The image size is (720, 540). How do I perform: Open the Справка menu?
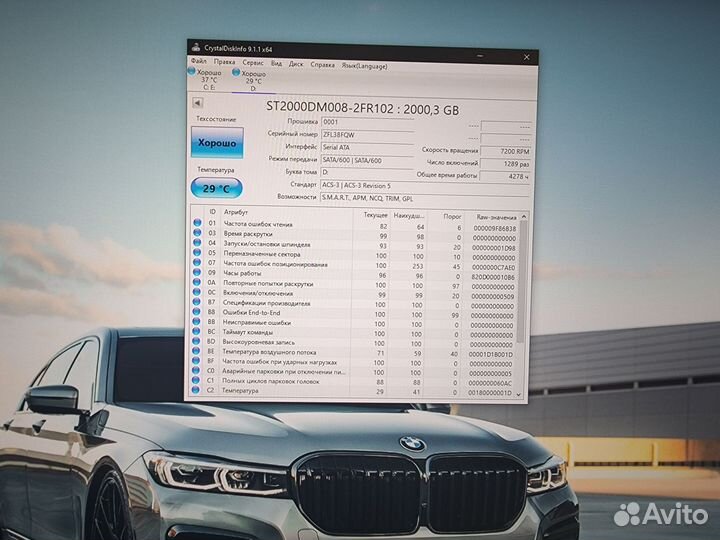323,62
